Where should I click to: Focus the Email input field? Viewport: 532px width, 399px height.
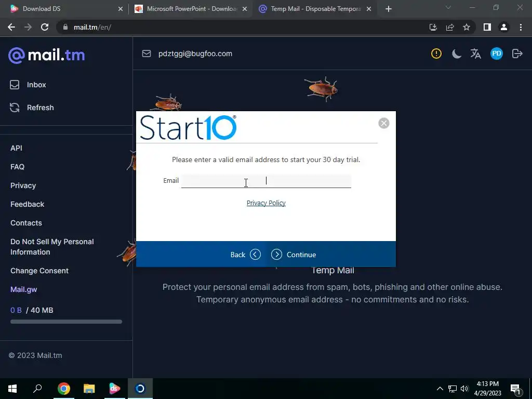[x=266, y=181]
